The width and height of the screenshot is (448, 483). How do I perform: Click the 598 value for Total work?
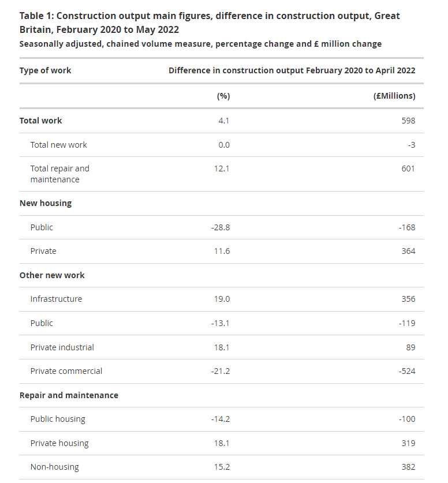(x=408, y=121)
